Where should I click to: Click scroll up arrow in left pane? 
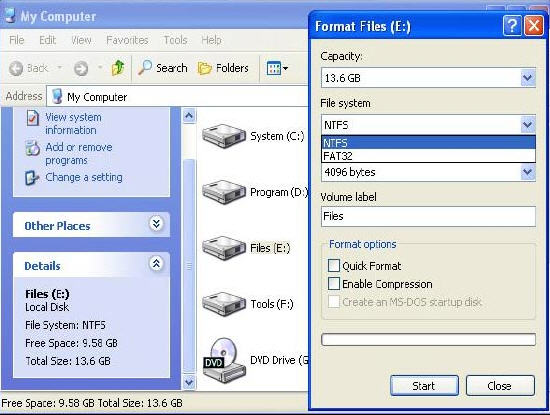click(189, 116)
